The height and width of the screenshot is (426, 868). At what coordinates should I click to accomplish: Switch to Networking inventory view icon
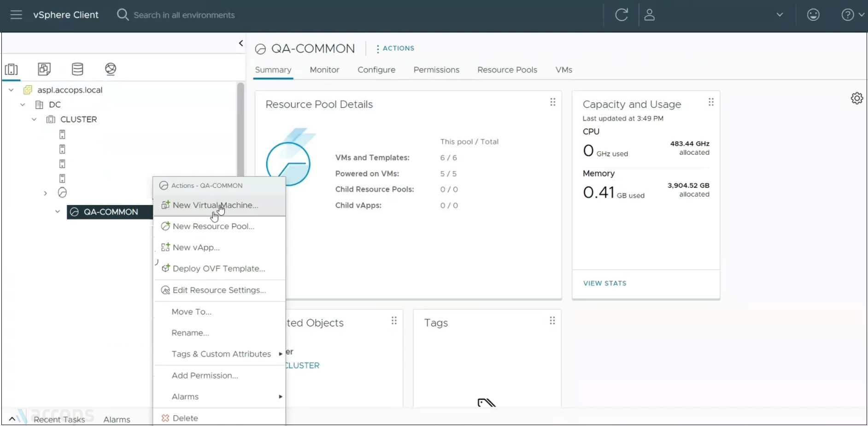coord(111,69)
